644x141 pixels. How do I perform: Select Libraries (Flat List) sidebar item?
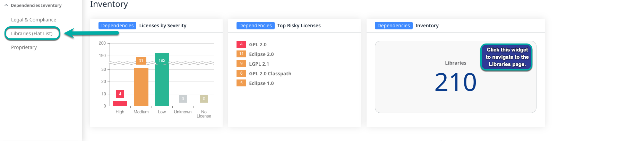coord(32,34)
